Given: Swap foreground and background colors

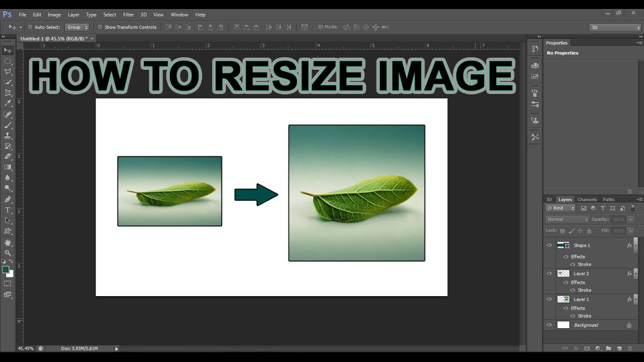Looking at the screenshot, I should (11, 261).
